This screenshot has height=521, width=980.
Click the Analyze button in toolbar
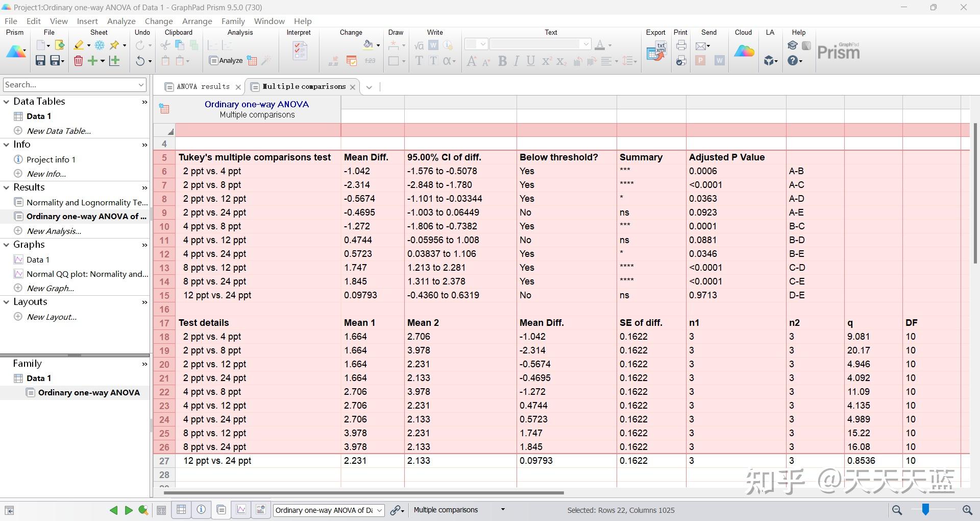226,61
